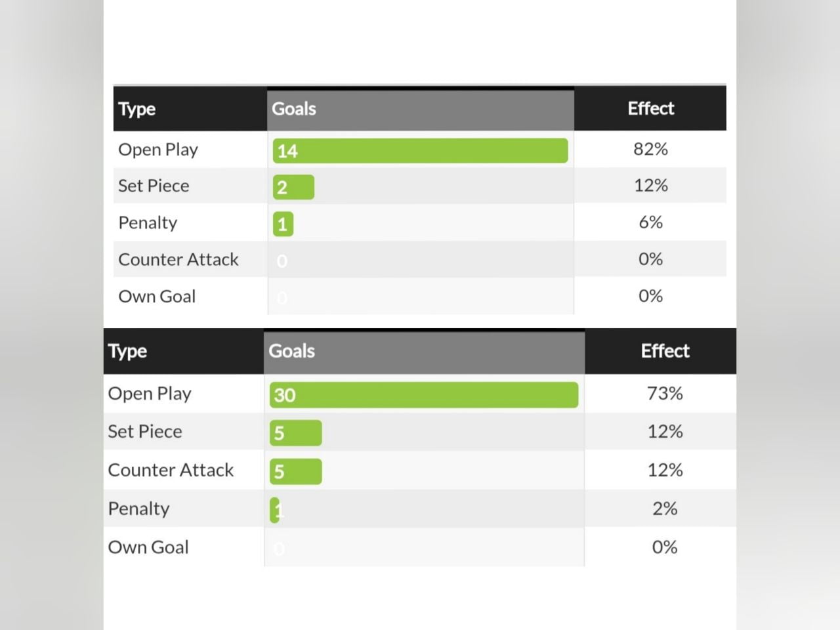Click the 6% Penalty effect value
840x630 pixels.
650,222
